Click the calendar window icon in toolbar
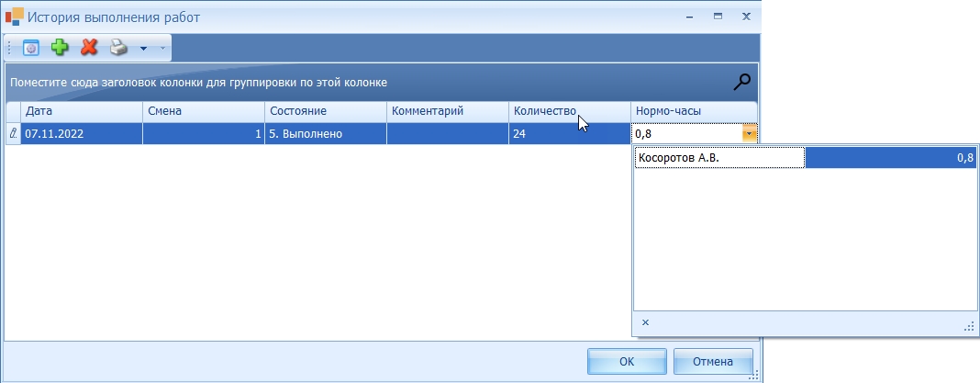The height and width of the screenshot is (383, 980). (x=30, y=48)
